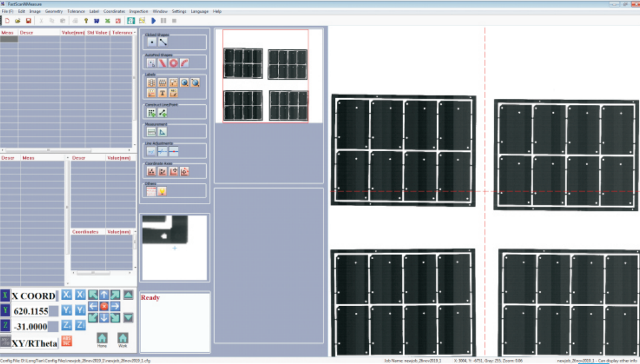
Task: Click the Y coordinate value 620.1155
Action: (x=31, y=311)
